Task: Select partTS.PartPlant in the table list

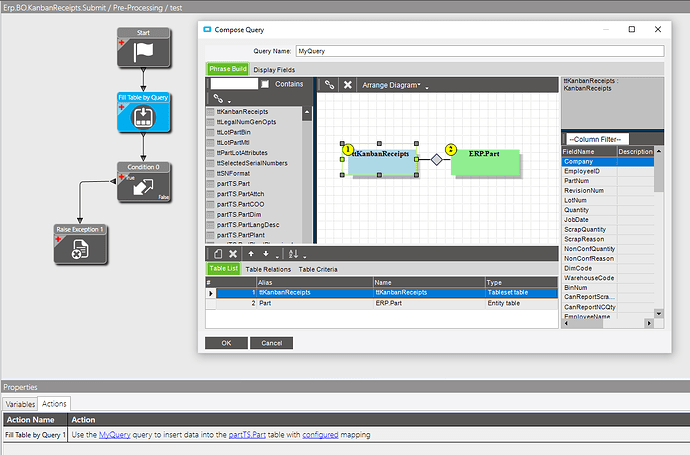Action: point(240,235)
